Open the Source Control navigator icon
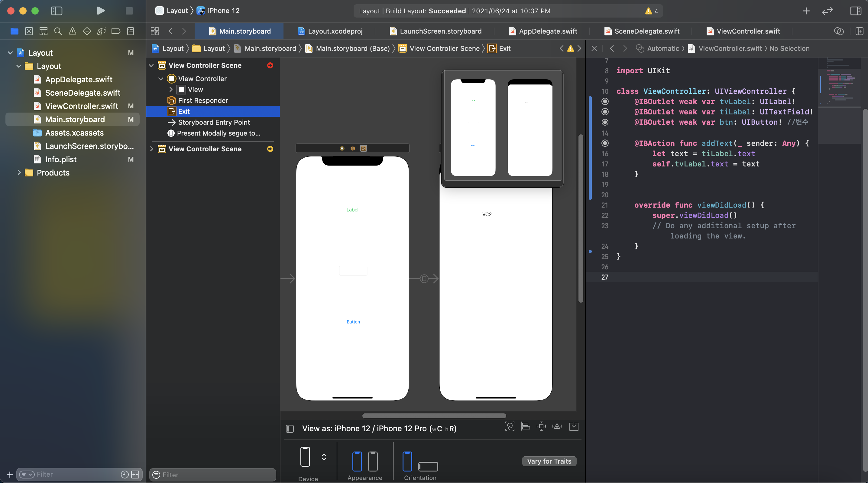 (x=29, y=31)
